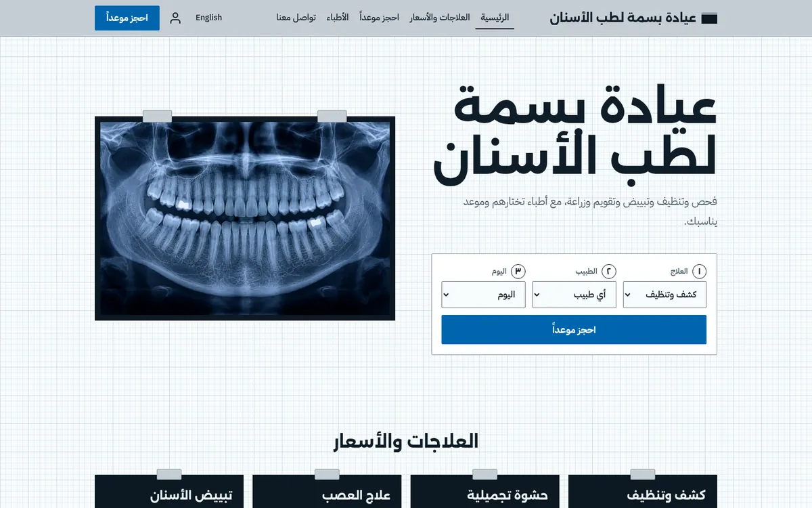
Task: Click the العلاج step label
Action: 677,271
